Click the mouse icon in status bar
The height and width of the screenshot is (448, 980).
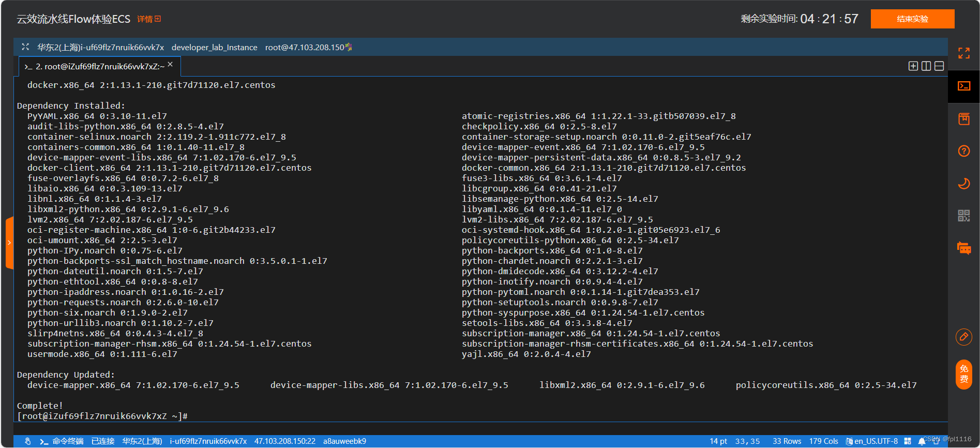[28, 441]
